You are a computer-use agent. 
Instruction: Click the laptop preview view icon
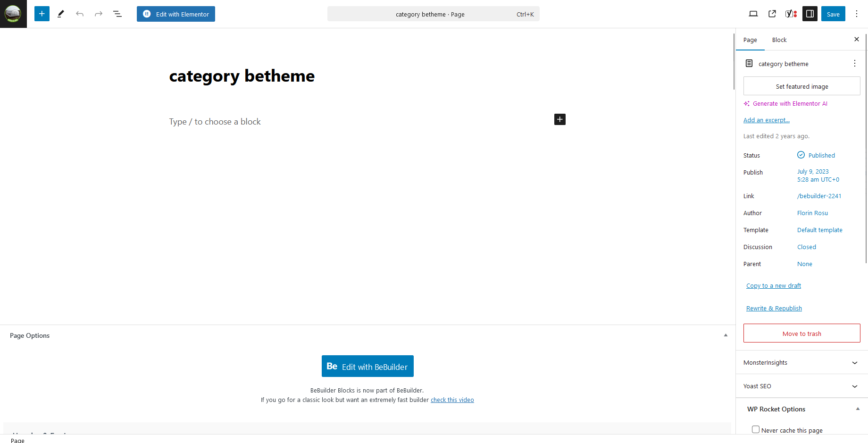tap(753, 14)
